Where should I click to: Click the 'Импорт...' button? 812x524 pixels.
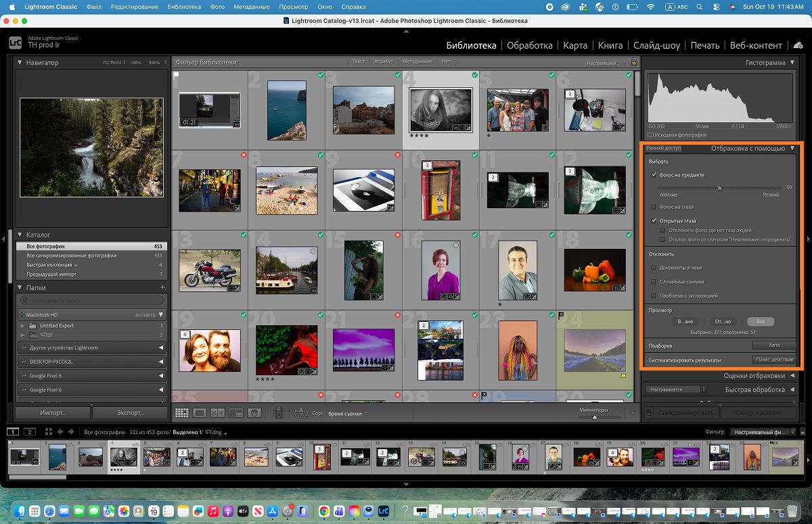coord(52,412)
